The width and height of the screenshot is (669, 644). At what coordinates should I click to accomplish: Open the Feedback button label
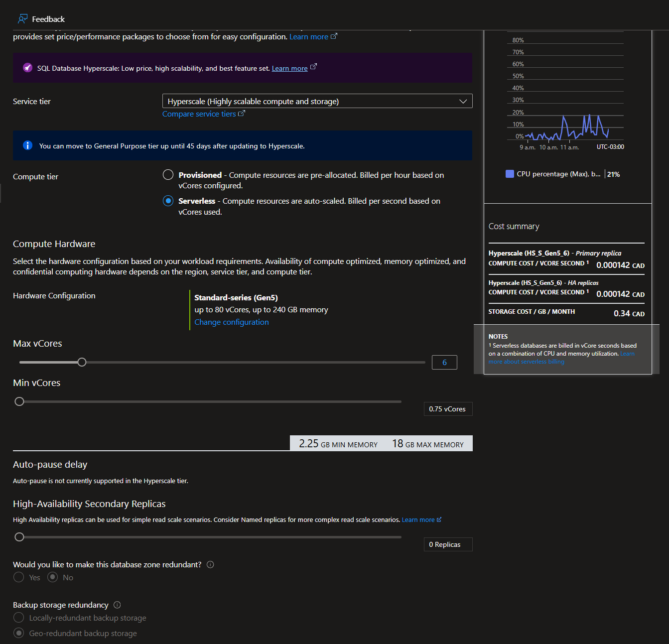[x=48, y=19]
